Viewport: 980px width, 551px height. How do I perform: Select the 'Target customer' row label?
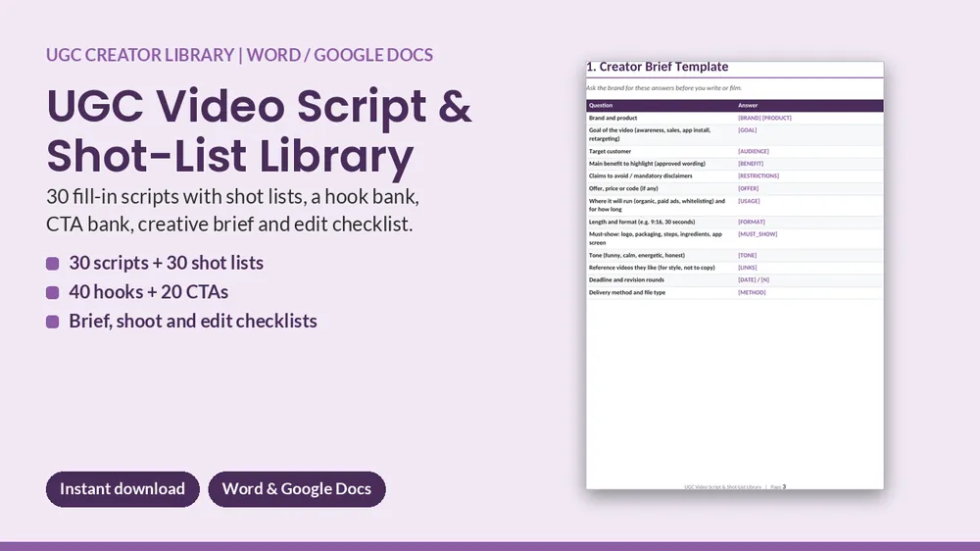tap(610, 151)
